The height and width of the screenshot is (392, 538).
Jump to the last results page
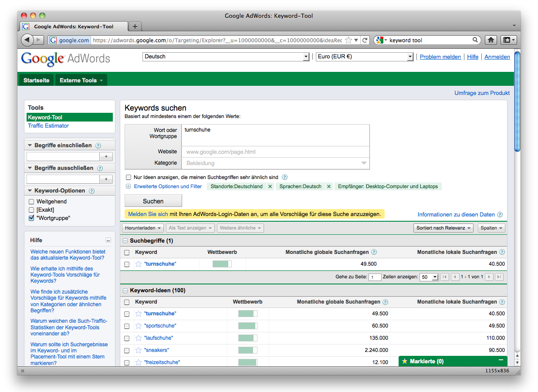[499, 277]
